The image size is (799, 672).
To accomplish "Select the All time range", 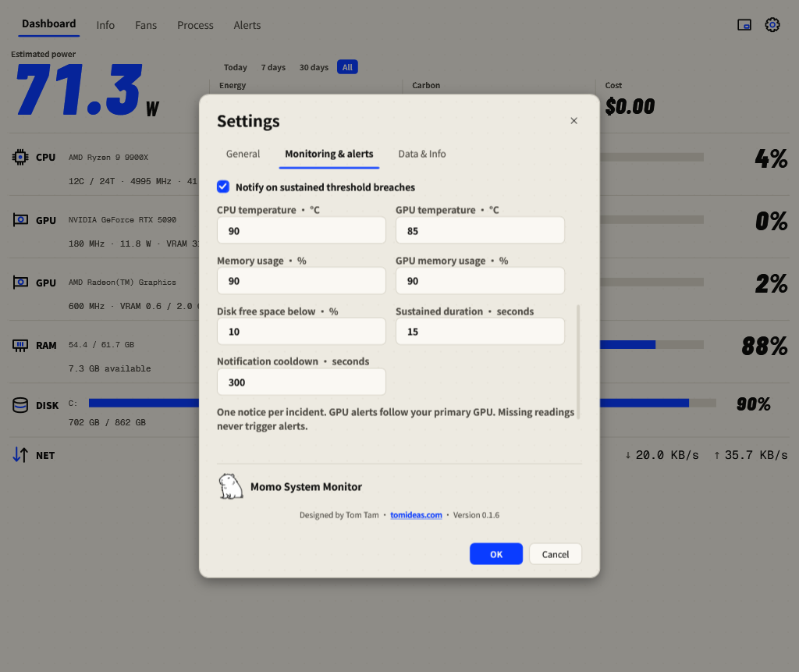I will tap(347, 67).
